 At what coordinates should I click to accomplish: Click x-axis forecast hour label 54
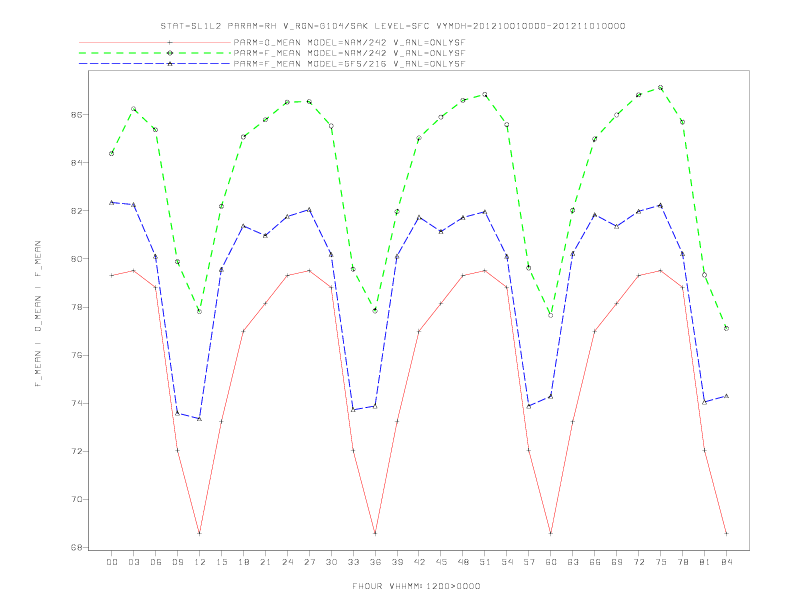tap(507, 562)
